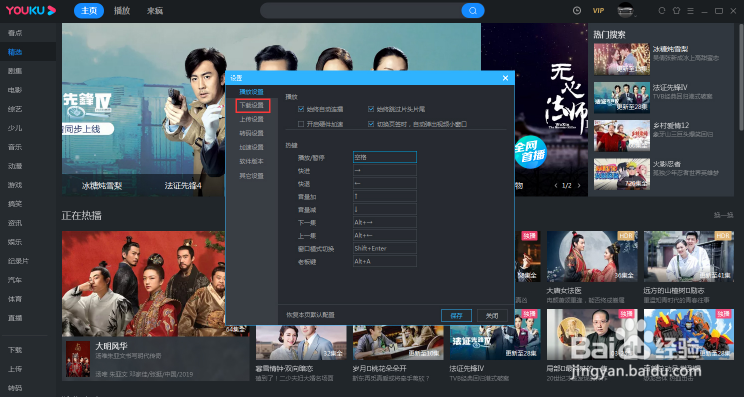The width and height of the screenshot is (744, 397).
Task: Click 法证先锋4 banner caption
Action: (x=183, y=186)
